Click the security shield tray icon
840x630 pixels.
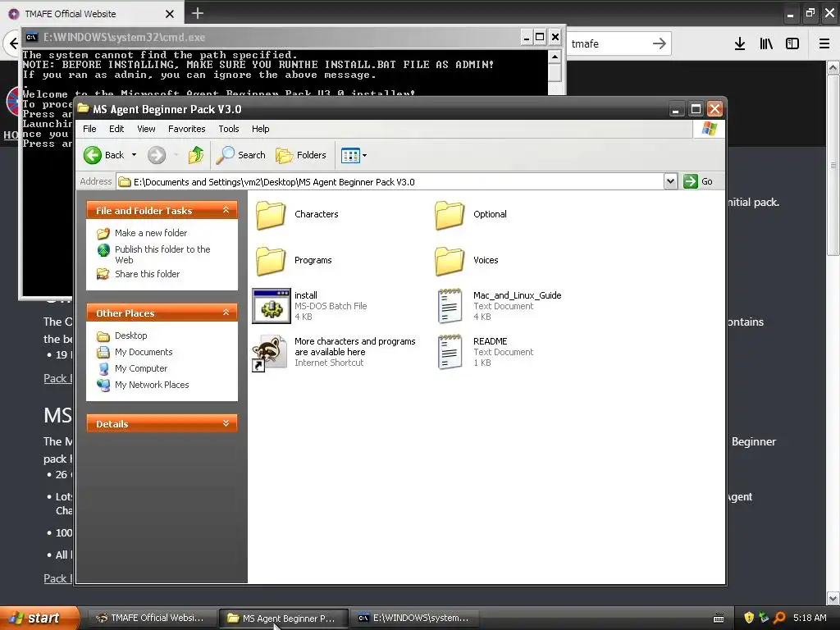coord(749,618)
